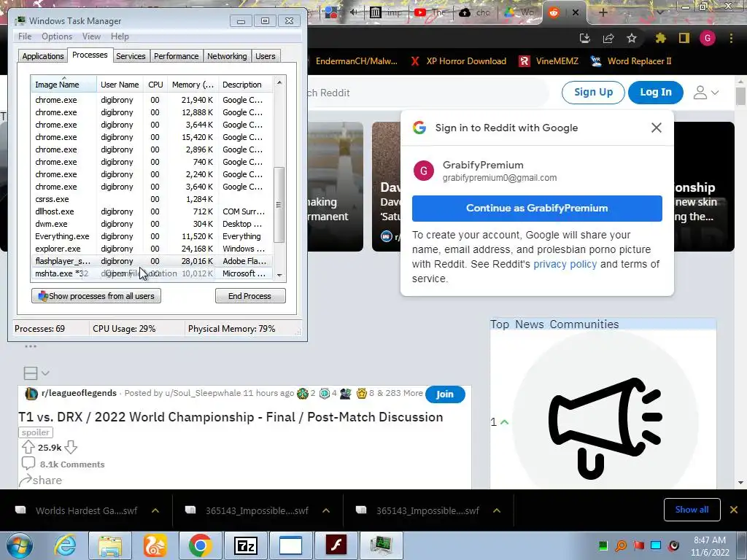Open Chrome tab search dropdown arrow
747x560 pixels.
[x=659, y=12]
